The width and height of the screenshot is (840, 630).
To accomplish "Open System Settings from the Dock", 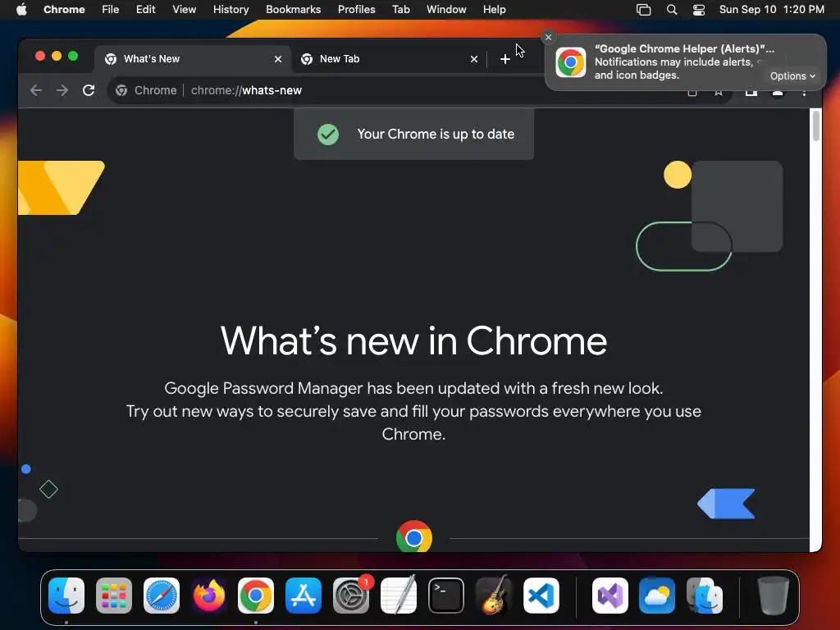I will 351,596.
